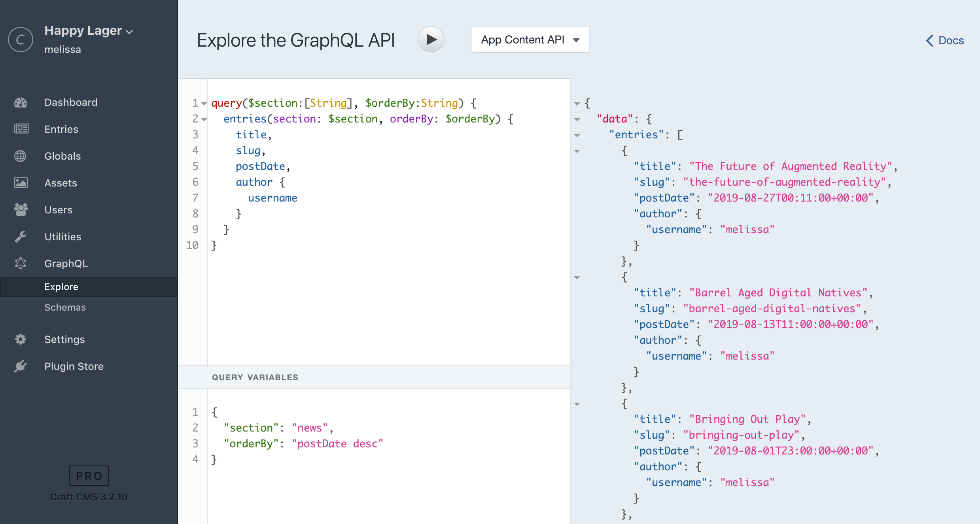Click the Assets image icon

(x=21, y=183)
